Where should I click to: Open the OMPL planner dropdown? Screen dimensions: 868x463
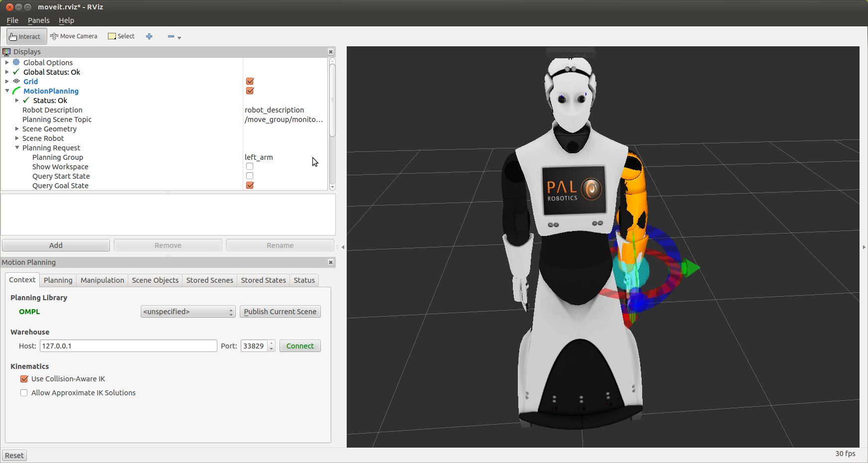coord(188,312)
